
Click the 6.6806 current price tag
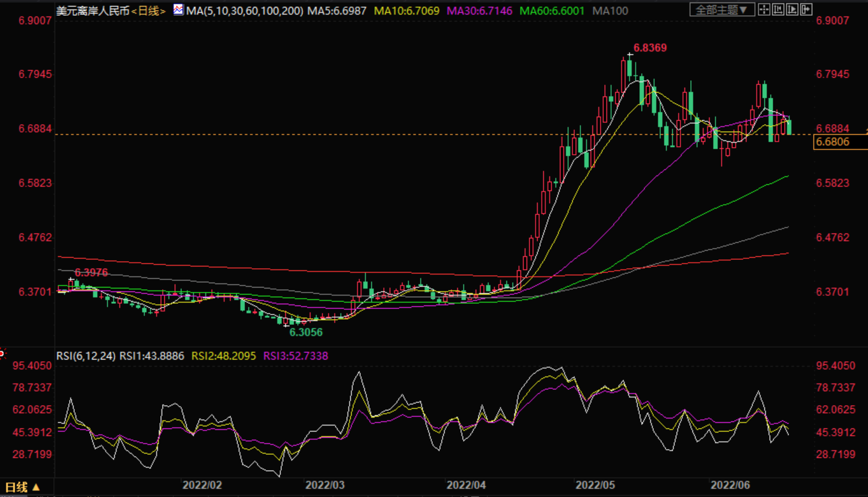click(832, 142)
